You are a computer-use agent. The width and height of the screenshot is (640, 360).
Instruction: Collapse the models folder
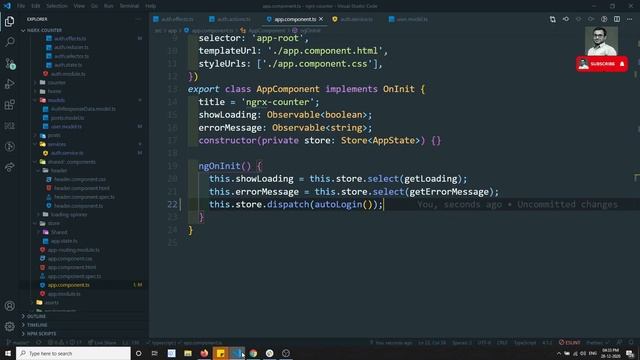coord(56,100)
